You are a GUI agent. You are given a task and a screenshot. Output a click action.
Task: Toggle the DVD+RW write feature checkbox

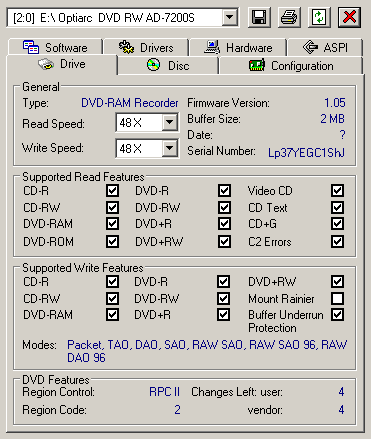(337, 282)
